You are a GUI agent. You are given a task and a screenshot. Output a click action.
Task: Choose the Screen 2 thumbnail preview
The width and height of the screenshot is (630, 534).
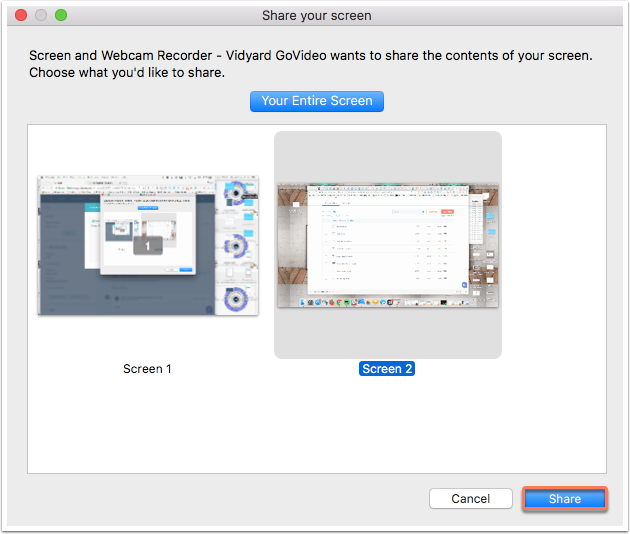(388, 246)
